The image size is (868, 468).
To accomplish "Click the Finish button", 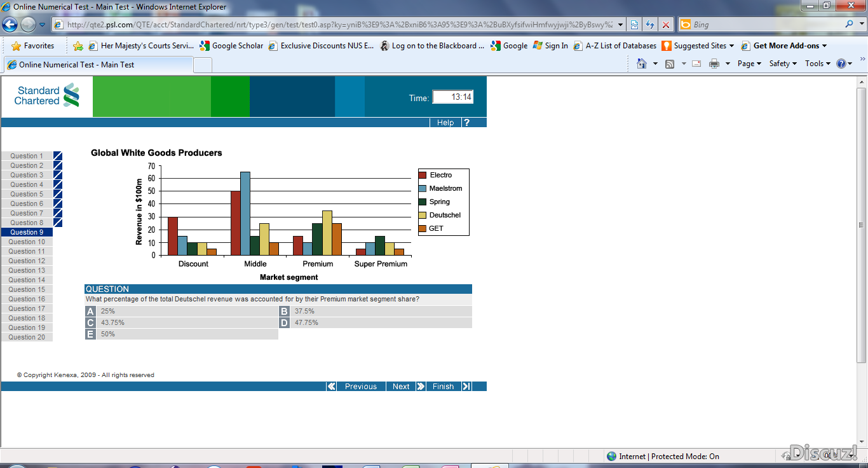I will click(443, 387).
